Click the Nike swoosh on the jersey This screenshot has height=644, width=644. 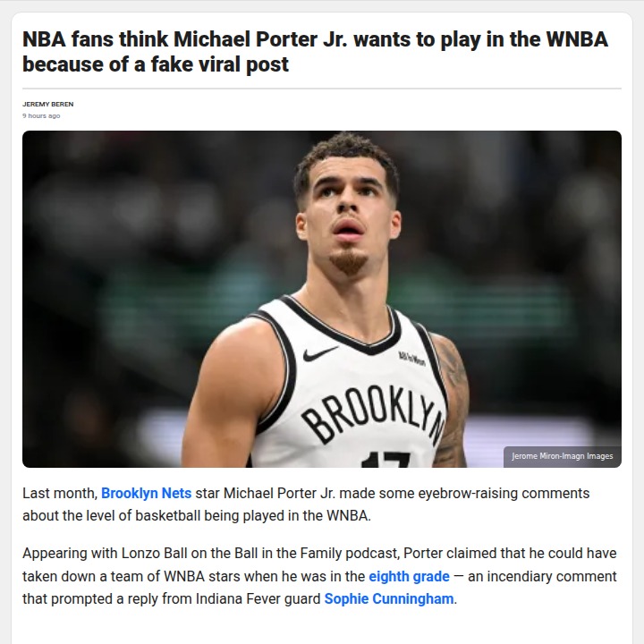[320, 353]
